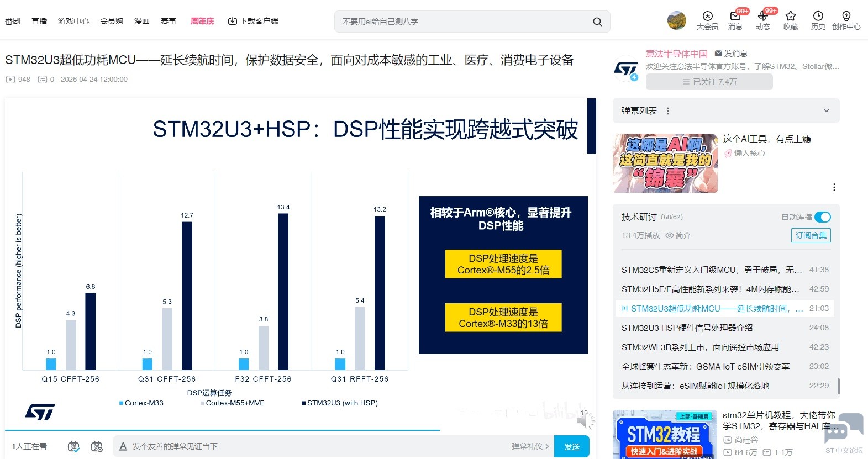Click the 弹幕列表 header label
Image resolution: width=868 pixels, height=459 pixels.
pyautogui.click(x=639, y=110)
